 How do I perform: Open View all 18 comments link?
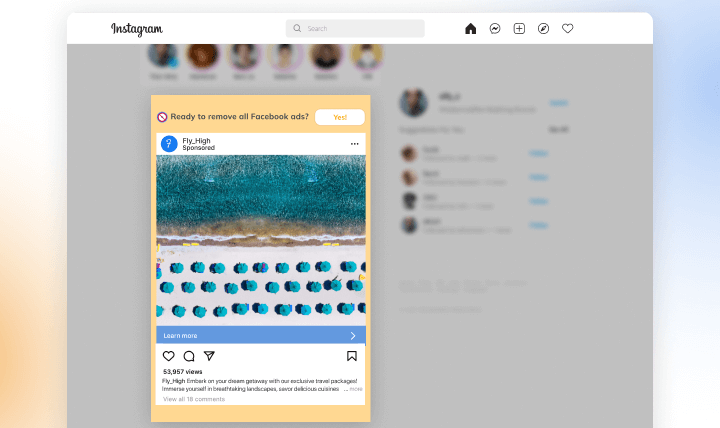[194, 399]
